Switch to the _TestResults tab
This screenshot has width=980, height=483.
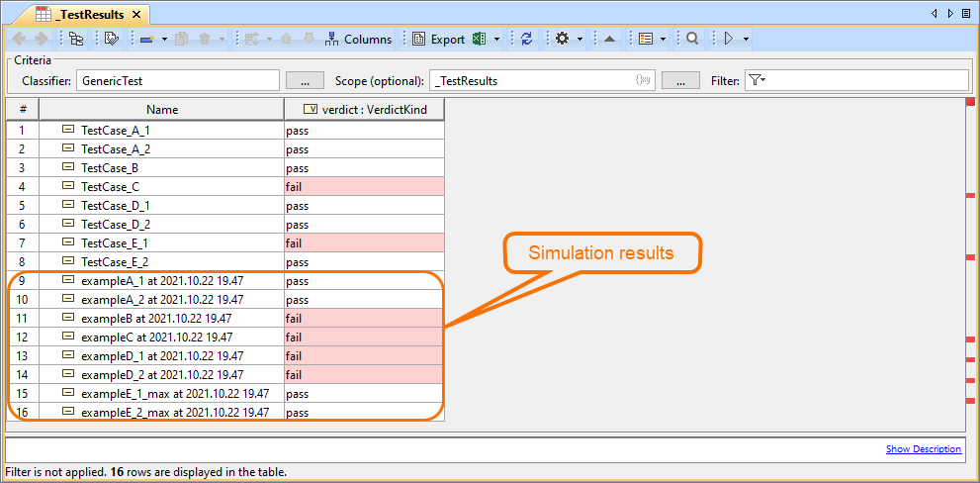coord(88,14)
